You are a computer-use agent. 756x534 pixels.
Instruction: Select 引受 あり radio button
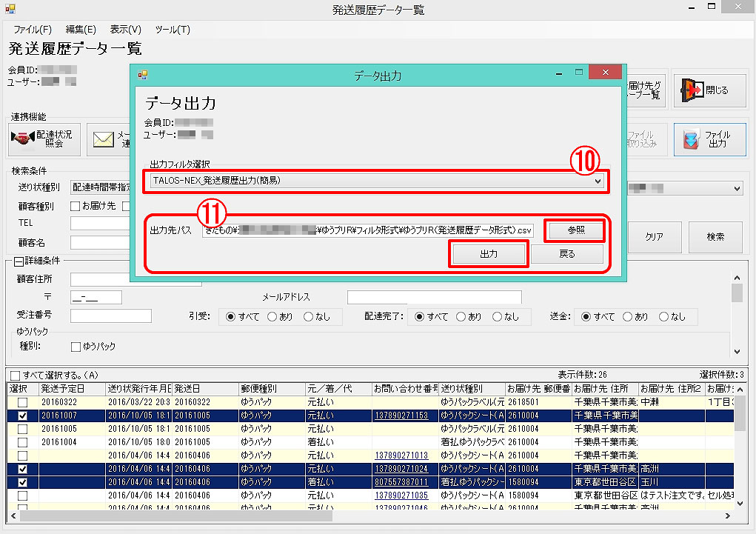[272, 316]
